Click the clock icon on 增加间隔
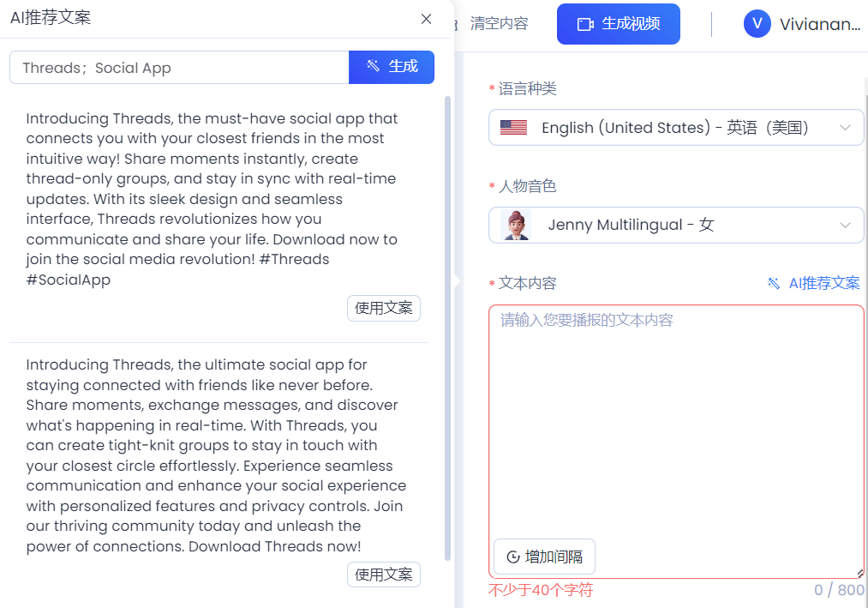868x608 pixels. (x=513, y=557)
